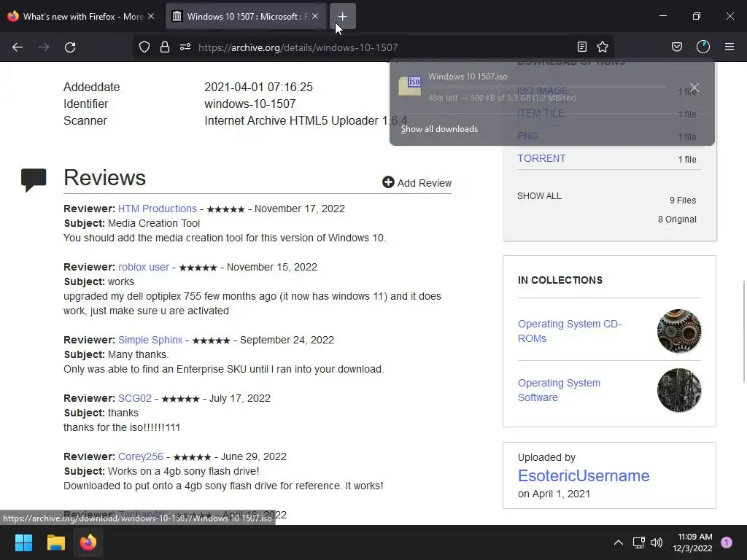Close the Windows 10 1507 tab
The image size is (747, 560).
[315, 16]
